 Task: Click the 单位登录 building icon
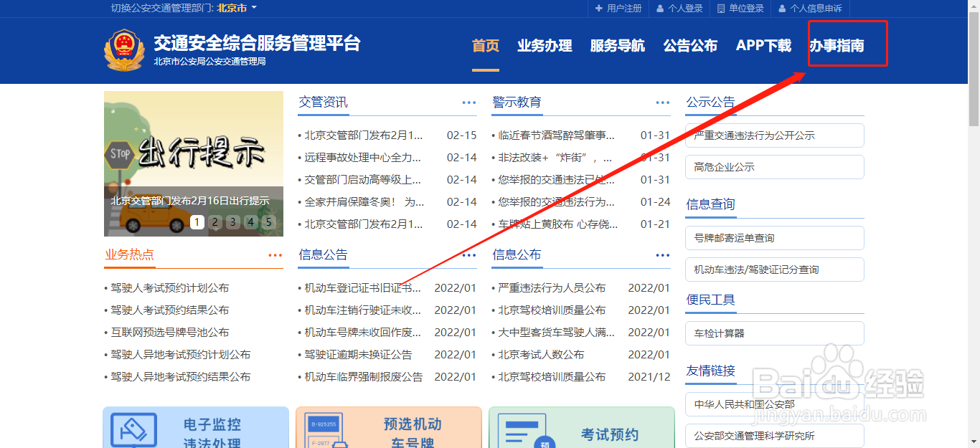pos(722,9)
